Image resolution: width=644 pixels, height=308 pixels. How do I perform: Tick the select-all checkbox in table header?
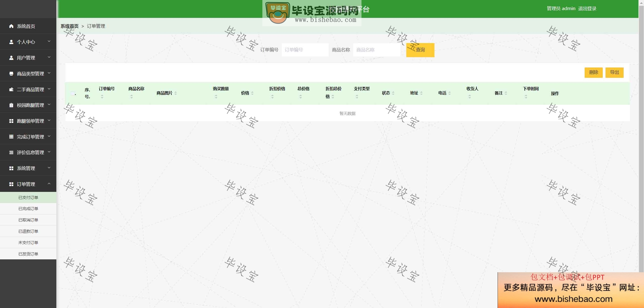pos(73,93)
